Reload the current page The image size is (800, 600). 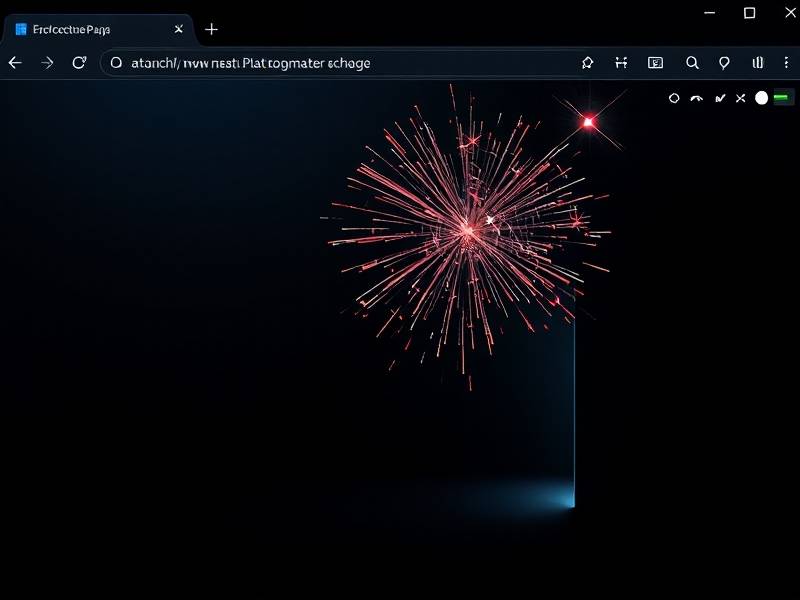(x=79, y=62)
